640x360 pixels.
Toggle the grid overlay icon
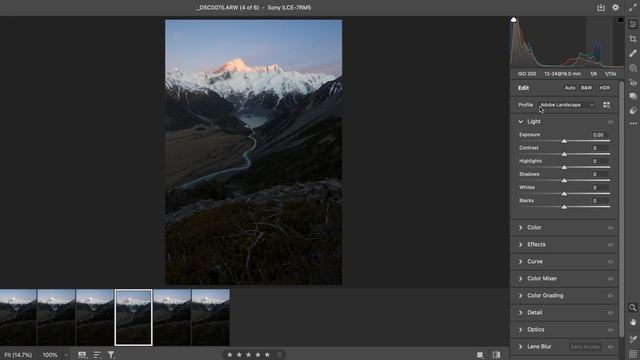point(633,353)
